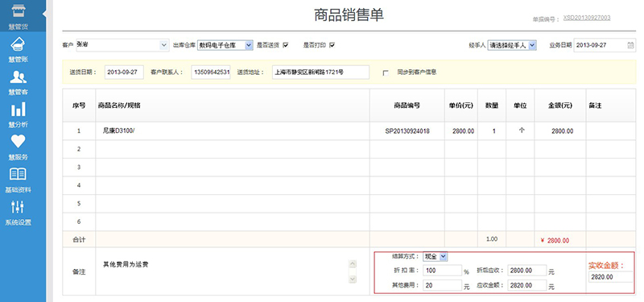Click the 应收金额 field 2820.00

pyautogui.click(x=527, y=285)
